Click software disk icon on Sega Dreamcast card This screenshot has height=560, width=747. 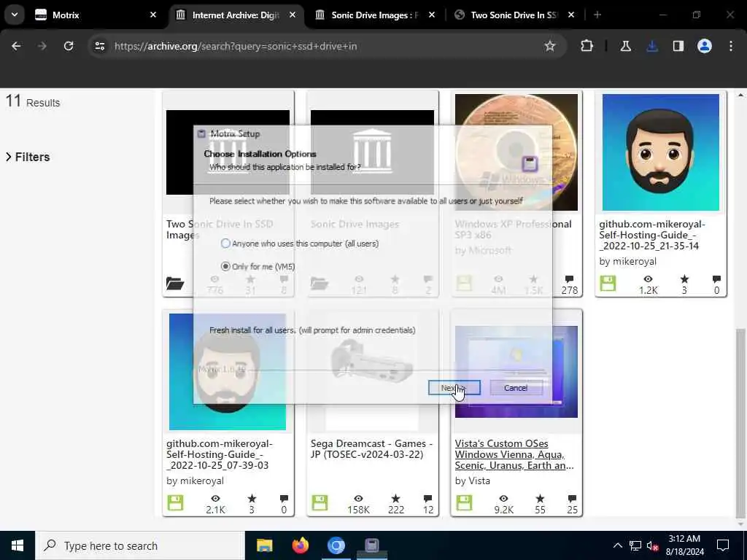[320, 503]
